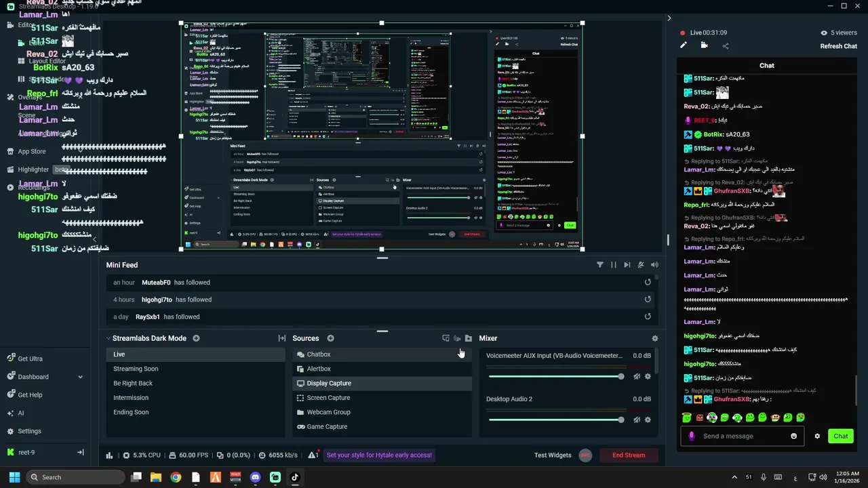868x488 pixels.
Task: Open the warning notifications icon
Action: click(313, 455)
